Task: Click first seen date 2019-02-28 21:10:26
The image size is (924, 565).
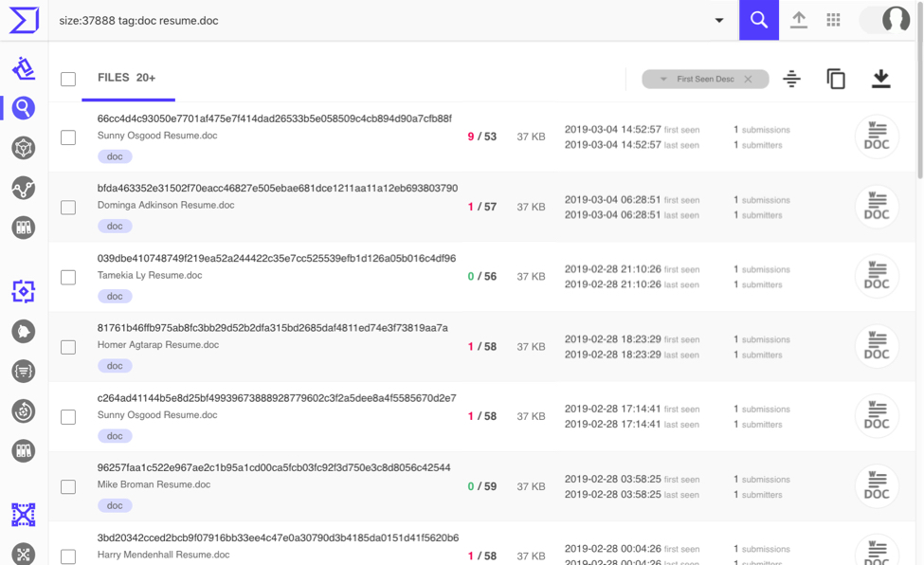Action: [x=613, y=269]
